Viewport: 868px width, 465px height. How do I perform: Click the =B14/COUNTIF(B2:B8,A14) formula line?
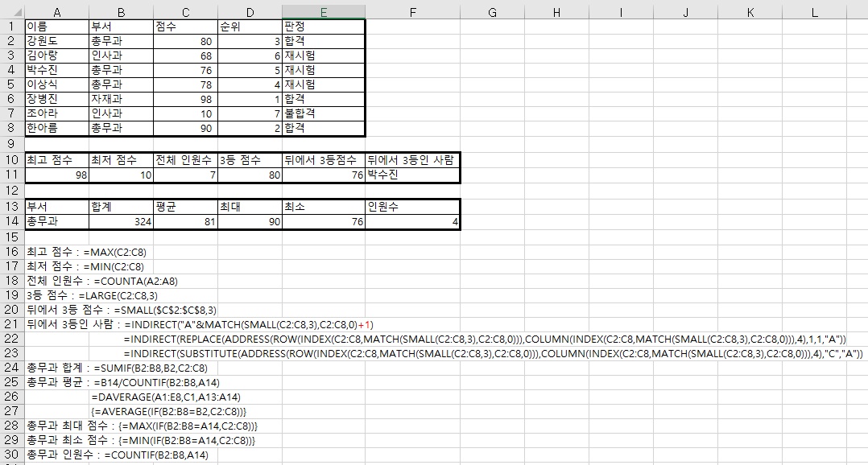pyautogui.click(x=123, y=382)
